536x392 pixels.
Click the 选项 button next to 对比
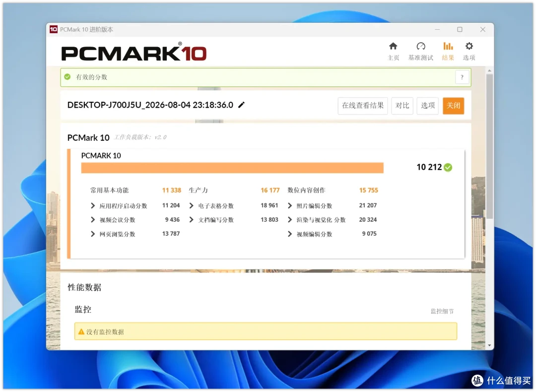428,106
